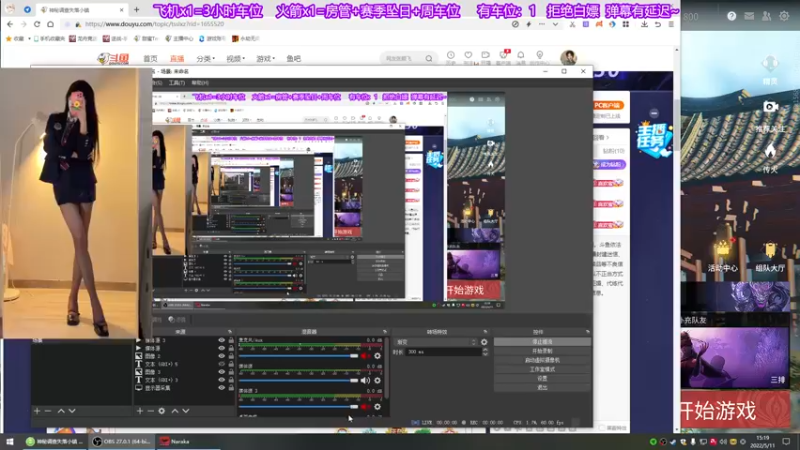Open Naraka help question mark icon
The image size is (800, 450).
(732, 16)
